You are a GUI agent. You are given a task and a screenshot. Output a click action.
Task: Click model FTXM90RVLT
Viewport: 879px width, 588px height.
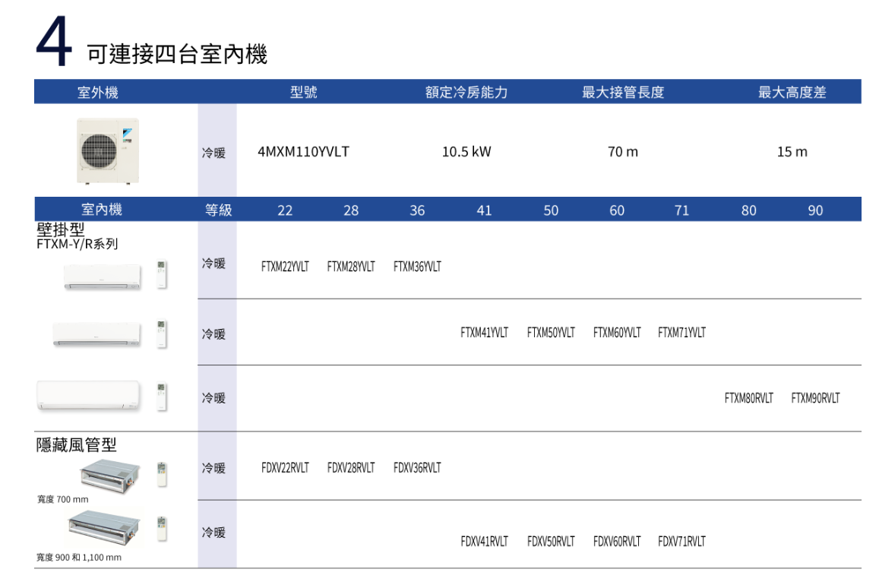point(815,399)
